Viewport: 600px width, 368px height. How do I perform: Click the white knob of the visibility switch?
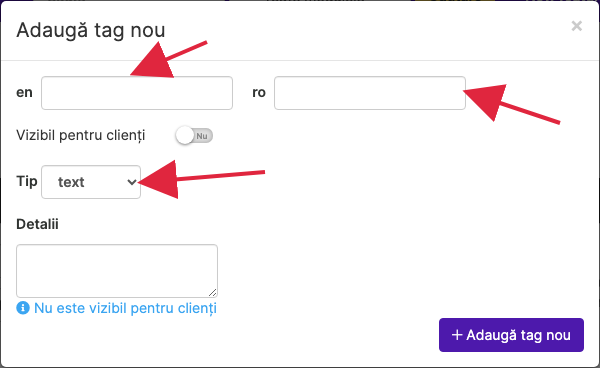(185, 135)
